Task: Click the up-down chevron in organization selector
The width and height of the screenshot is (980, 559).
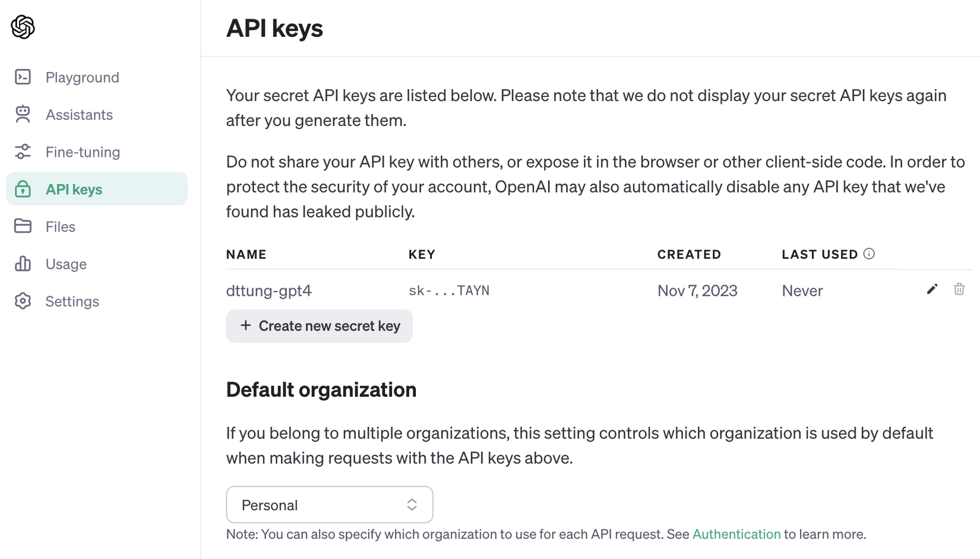Action: [x=412, y=505]
